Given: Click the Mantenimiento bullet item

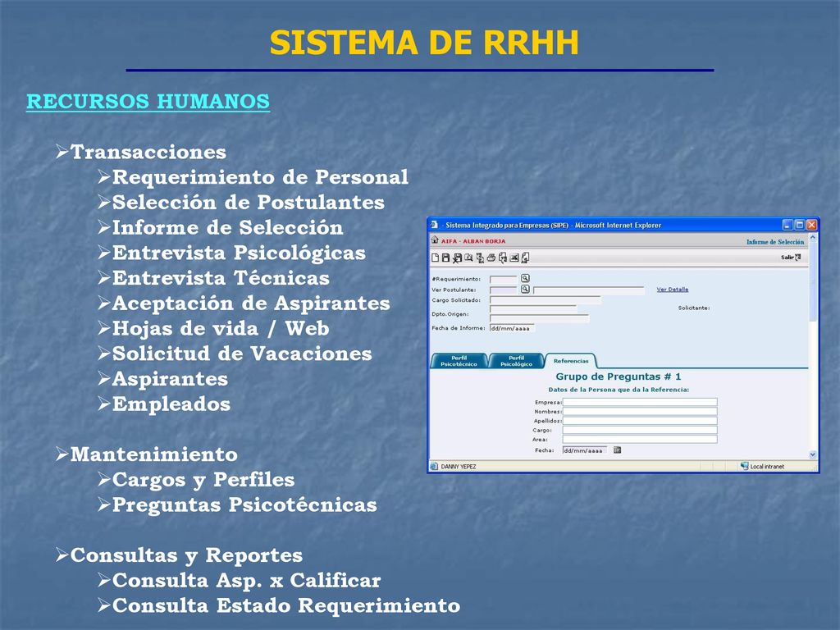Looking at the screenshot, I should pos(153,454).
